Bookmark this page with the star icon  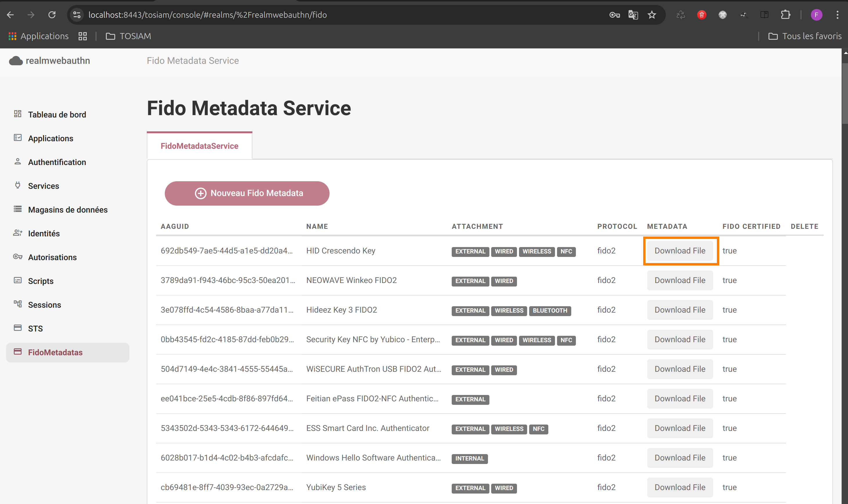click(652, 14)
